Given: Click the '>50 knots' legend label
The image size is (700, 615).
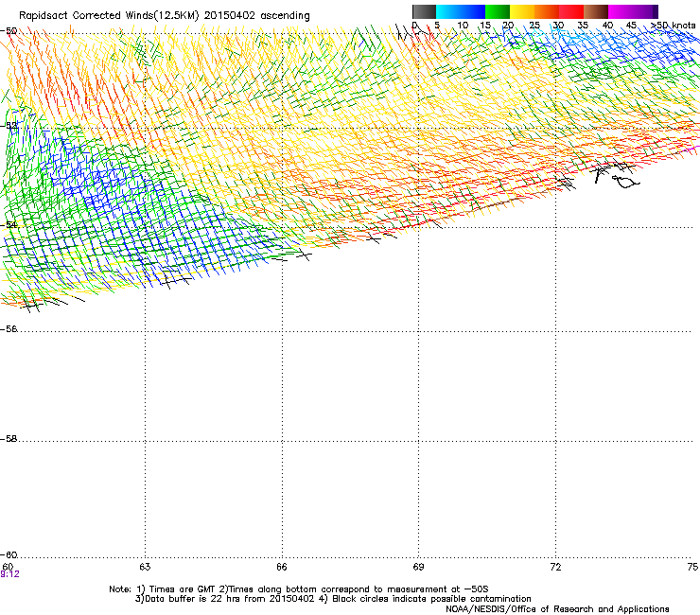Looking at the screenshot, I should [674, 26].
